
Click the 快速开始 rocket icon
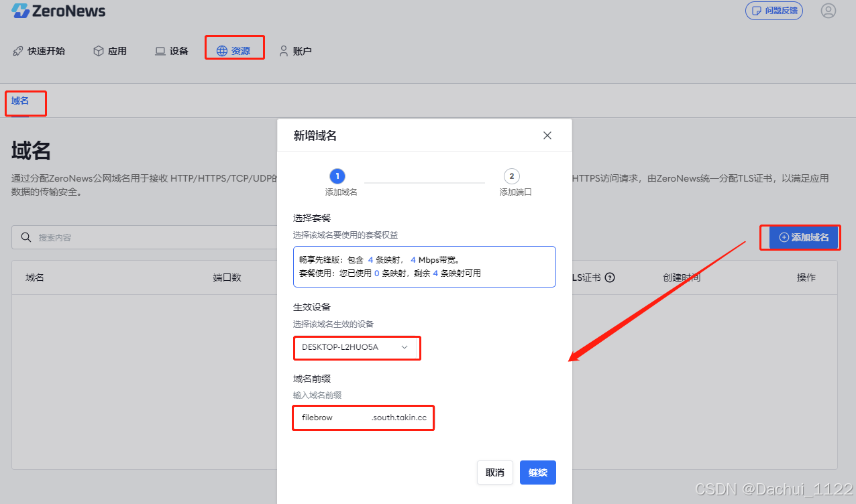point(18,50)
